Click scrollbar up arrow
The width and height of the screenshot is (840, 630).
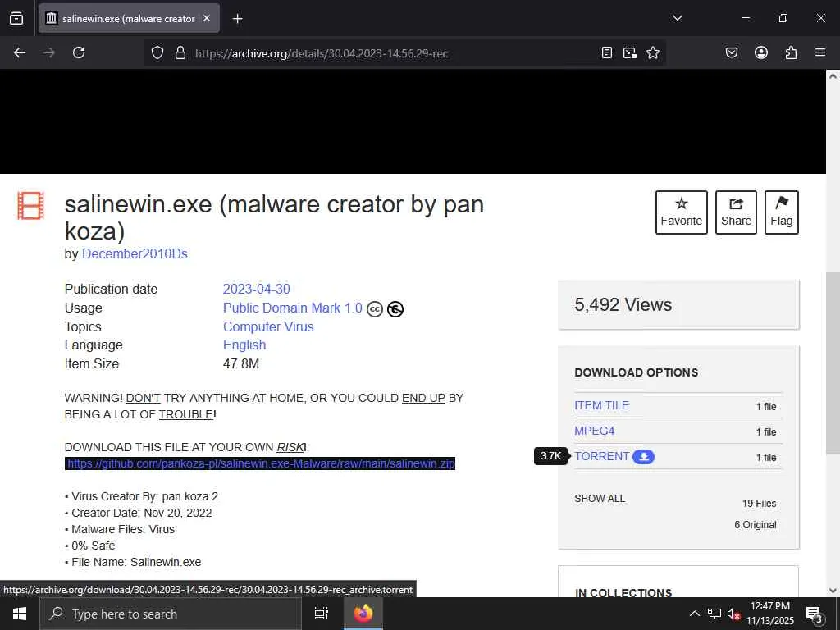tap(833, 76)
